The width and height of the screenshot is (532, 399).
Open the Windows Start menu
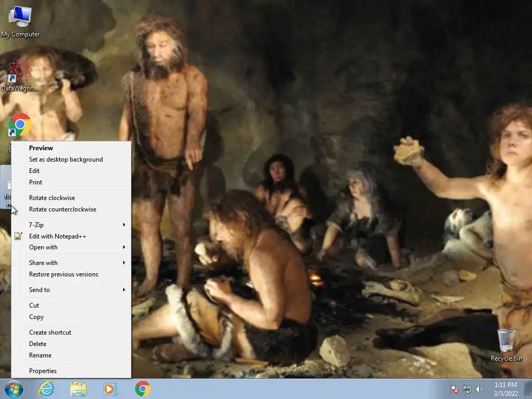pyautogui.click(x=14, y=389)
